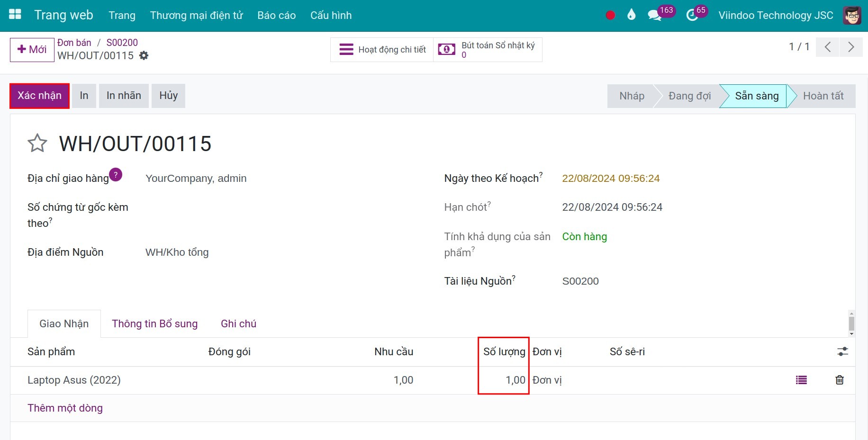This screenshot has height=440, width=868.
Task: Click Thêm một dòng to add line
Action: coord(65,408)
